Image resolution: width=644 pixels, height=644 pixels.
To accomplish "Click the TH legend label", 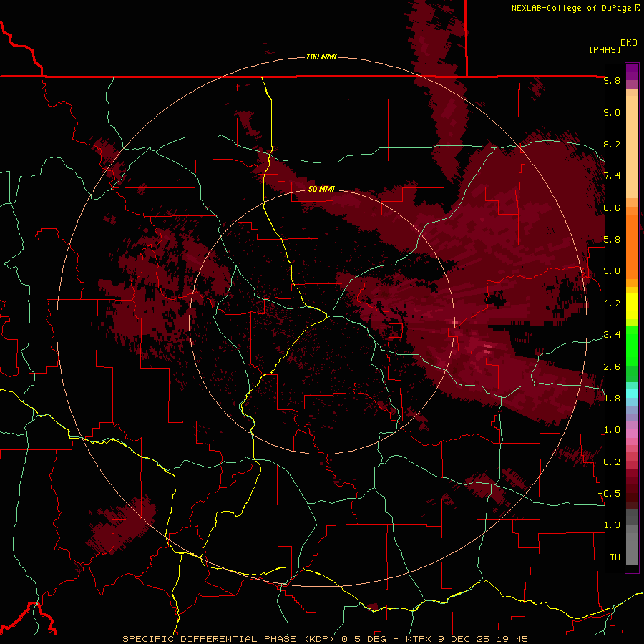I will 615,557.
